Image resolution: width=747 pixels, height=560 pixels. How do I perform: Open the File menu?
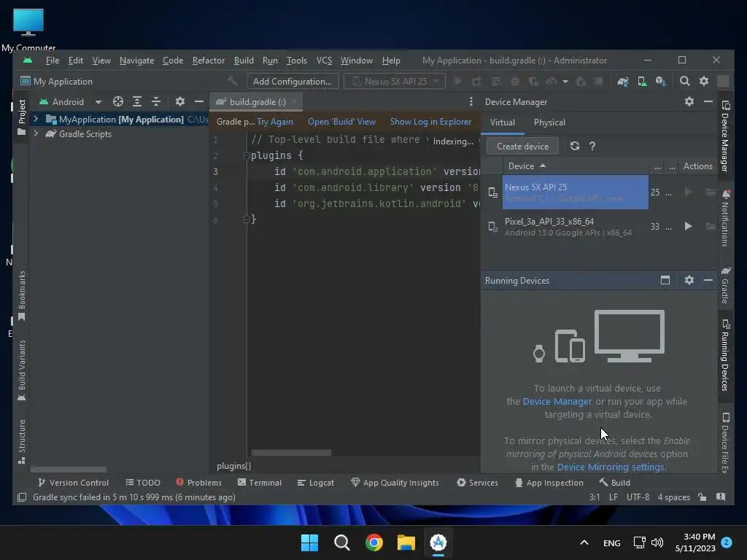[53, 61]
